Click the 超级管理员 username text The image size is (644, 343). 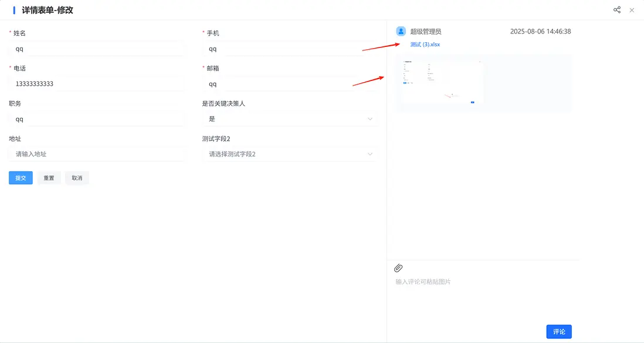[426, 30]
